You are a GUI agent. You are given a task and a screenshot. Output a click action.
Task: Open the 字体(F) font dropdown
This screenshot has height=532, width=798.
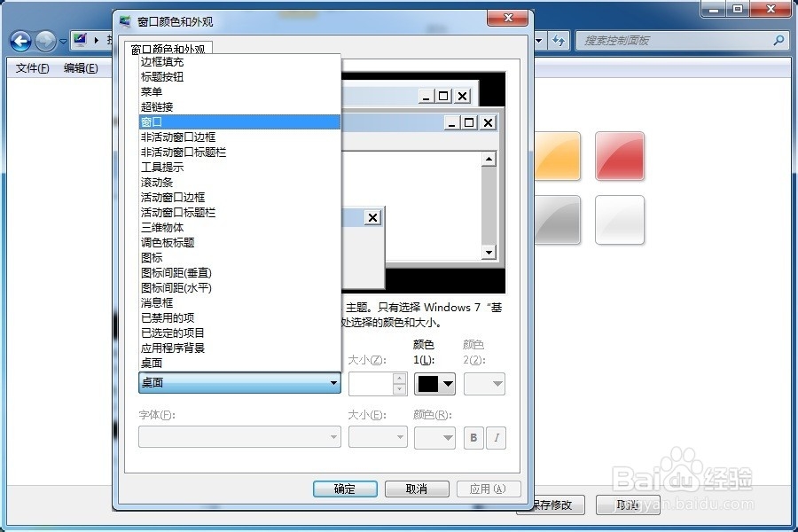tap(238, 436)
